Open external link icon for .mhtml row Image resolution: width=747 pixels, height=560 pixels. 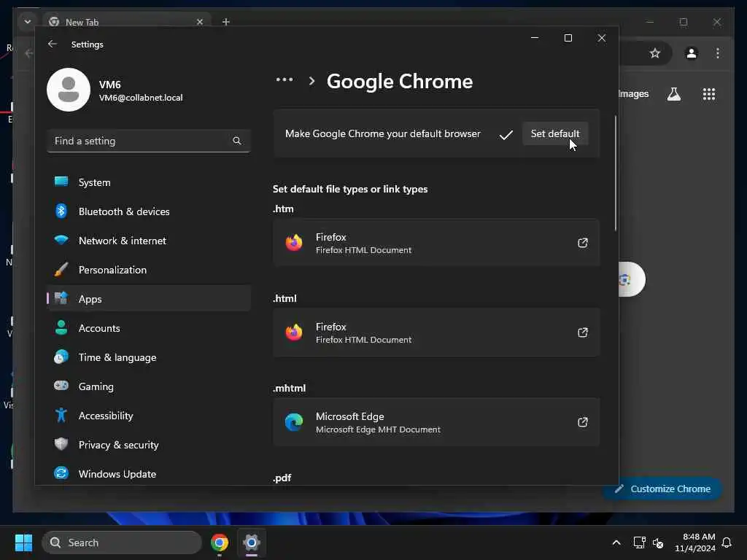pos(583,422)
